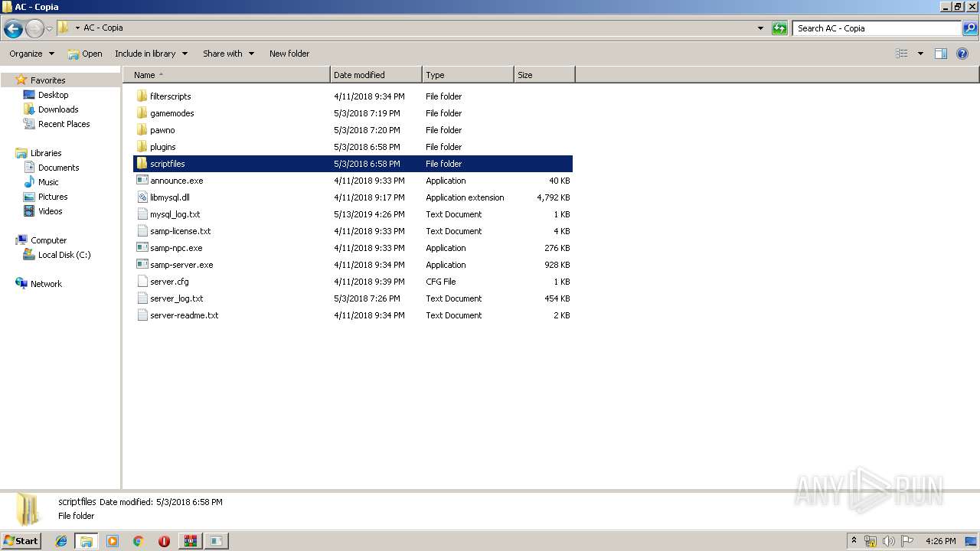Viewport: 980px width, 551px height.
Task: Sort by Date modified column header
Action: coord(376,75)
